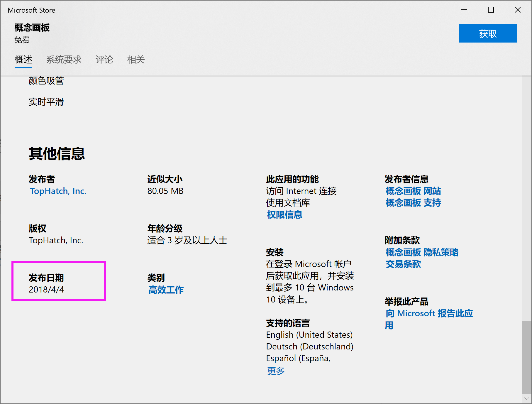The height and width of the screenshot is (404, 532).
Task: Select the 80.05 MB size text
Action: [x=165, y=191]
